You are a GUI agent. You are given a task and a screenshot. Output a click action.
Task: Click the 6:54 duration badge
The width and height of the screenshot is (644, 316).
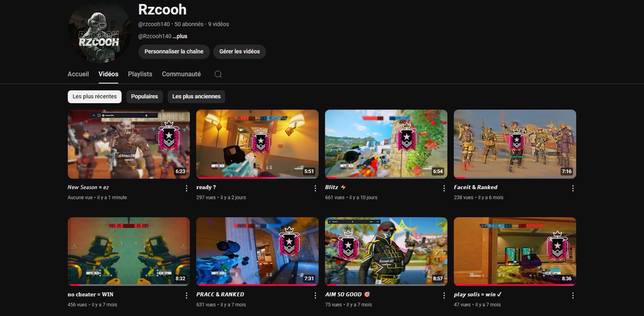coord(438,171)
